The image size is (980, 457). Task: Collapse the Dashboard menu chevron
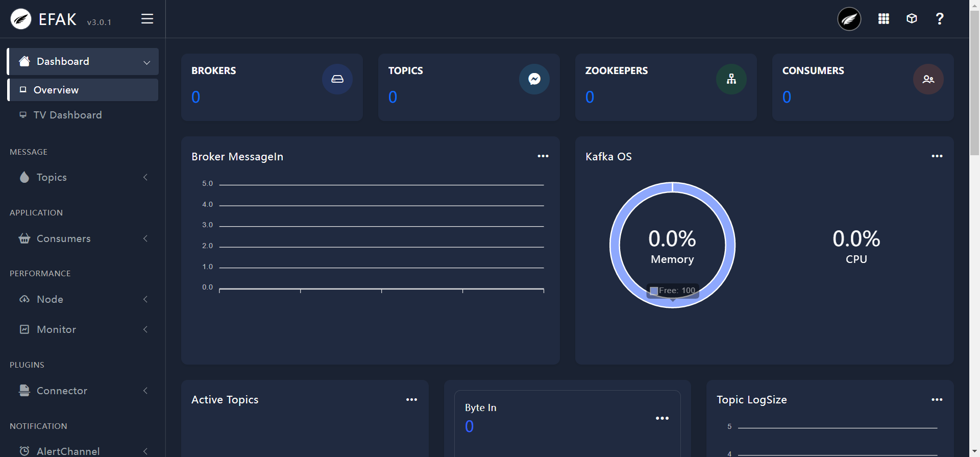coord(146,62)
